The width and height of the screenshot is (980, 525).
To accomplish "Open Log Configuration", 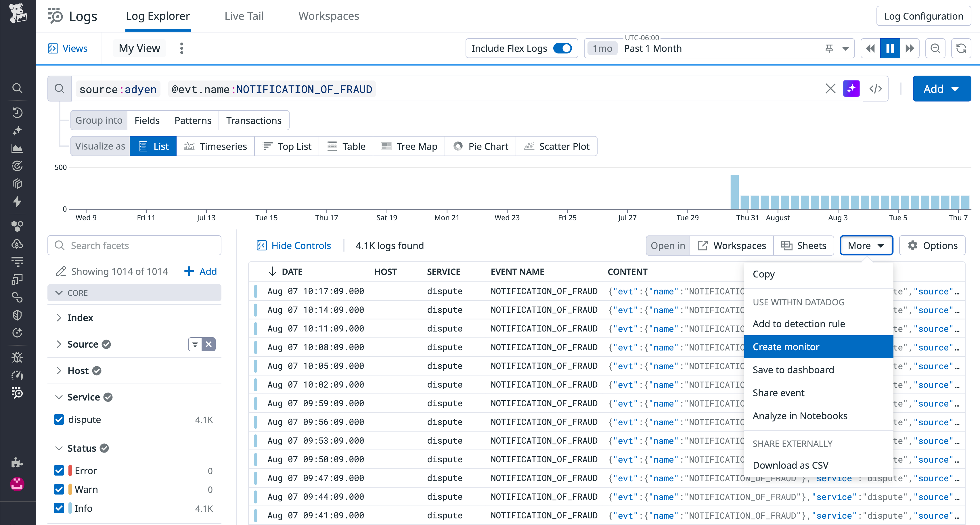I will (924, 16).
